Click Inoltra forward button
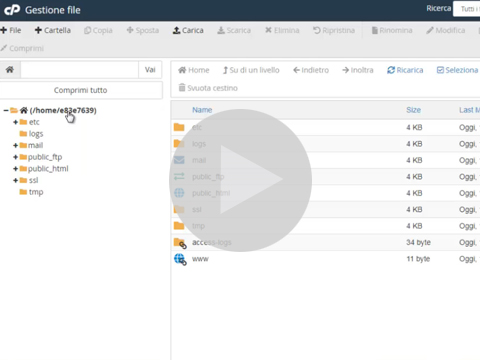480x360 pixels. [358, 70]
